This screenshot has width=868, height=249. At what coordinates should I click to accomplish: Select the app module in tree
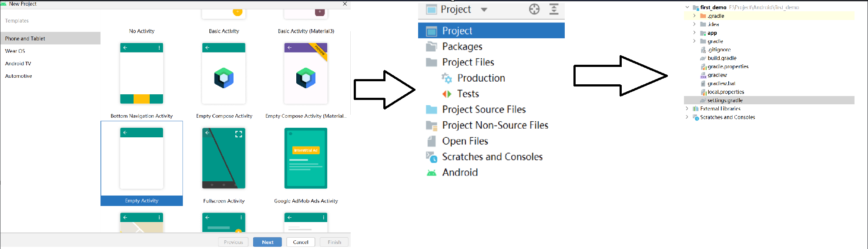[x=712, y=33]
